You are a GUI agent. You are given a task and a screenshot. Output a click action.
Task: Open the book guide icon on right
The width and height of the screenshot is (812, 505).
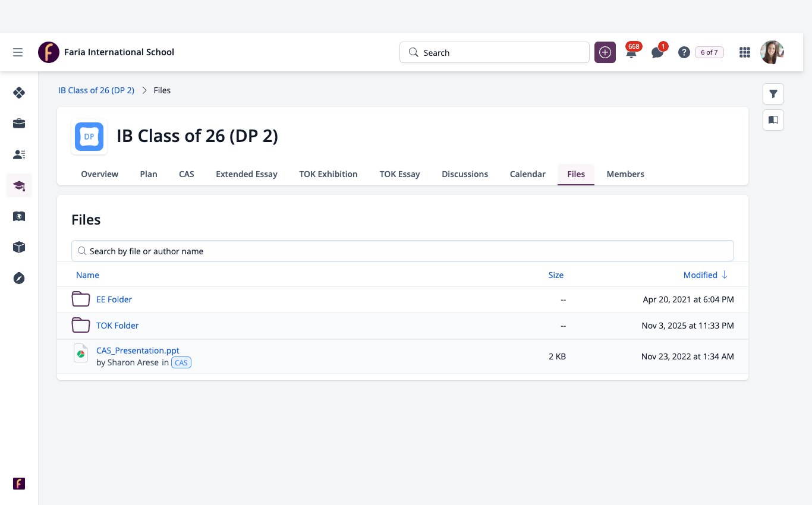coord(773,120)
